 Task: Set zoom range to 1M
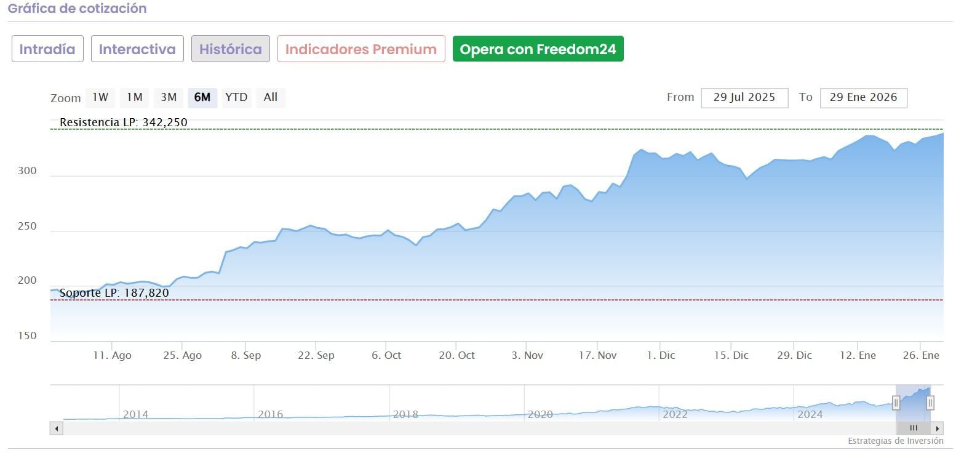tap(135, 97)
